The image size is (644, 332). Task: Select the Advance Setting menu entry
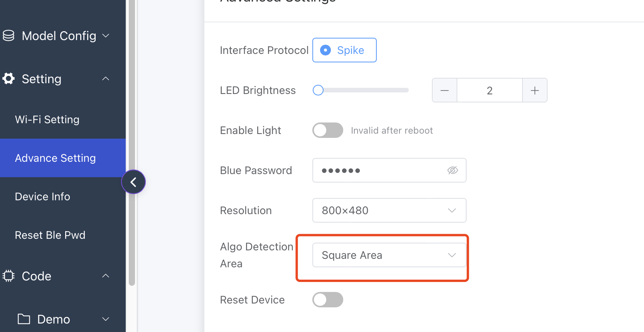coord(55,158)
